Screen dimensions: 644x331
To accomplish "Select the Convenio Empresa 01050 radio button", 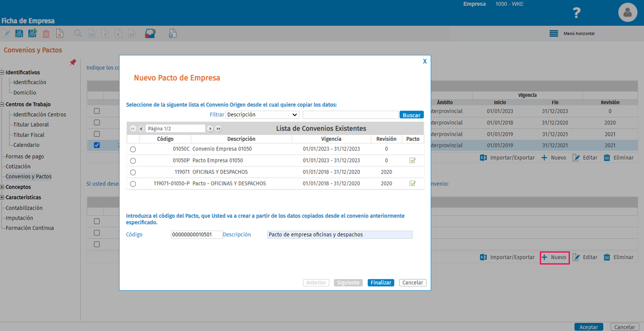I will point(133,149).
